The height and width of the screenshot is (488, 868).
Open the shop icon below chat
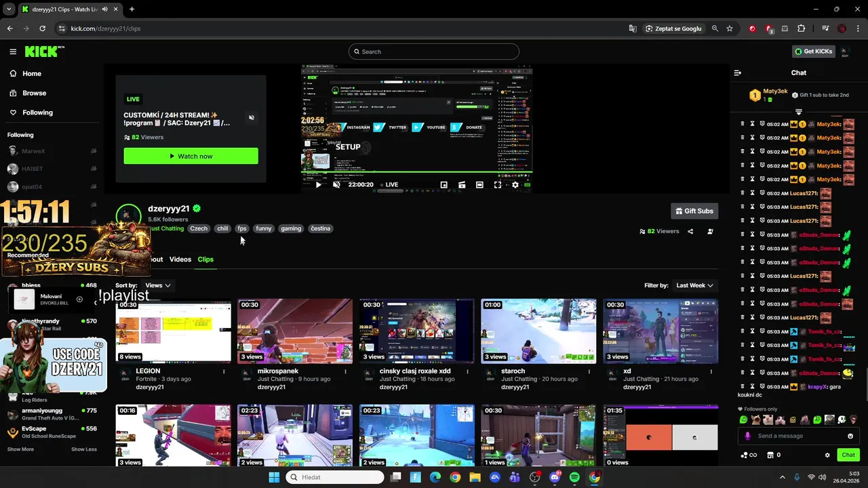click(771, 455)
